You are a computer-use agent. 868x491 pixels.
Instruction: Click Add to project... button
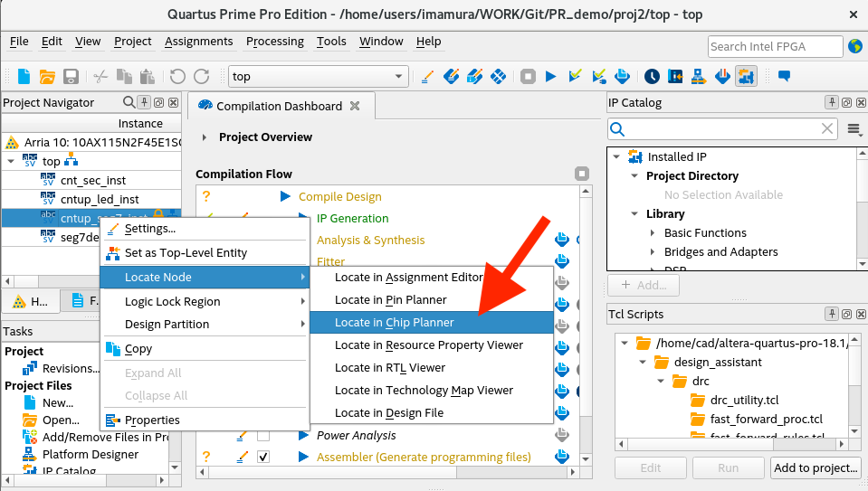816,467
